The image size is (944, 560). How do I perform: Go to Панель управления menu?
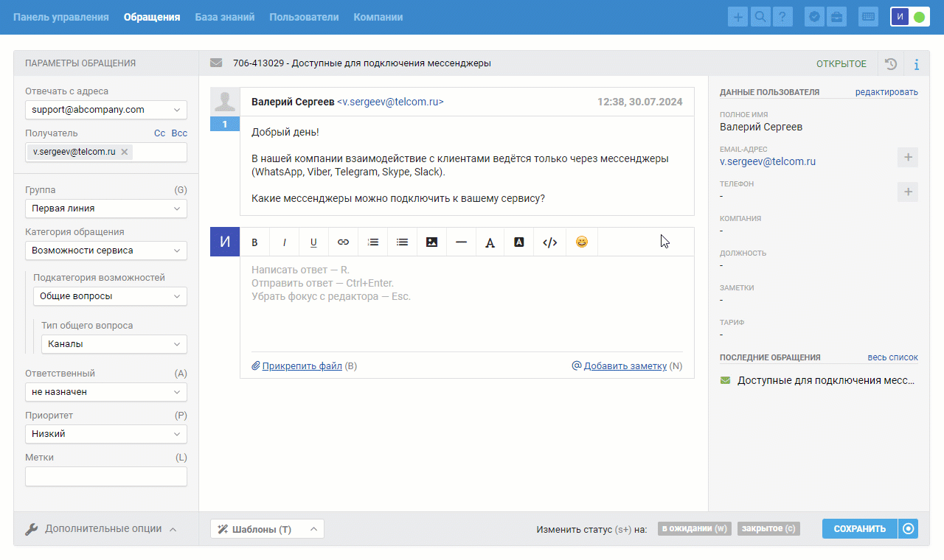click(x=61, y=17)
